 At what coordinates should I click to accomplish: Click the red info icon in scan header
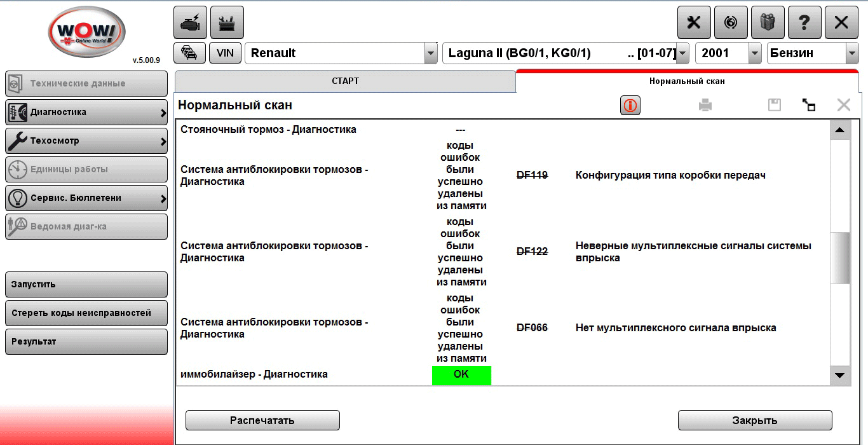coord(630,106)
